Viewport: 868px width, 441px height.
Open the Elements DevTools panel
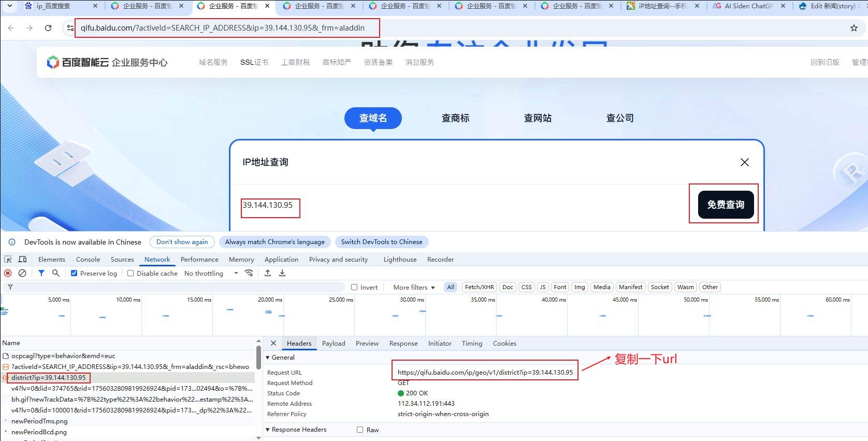(52, 260)
